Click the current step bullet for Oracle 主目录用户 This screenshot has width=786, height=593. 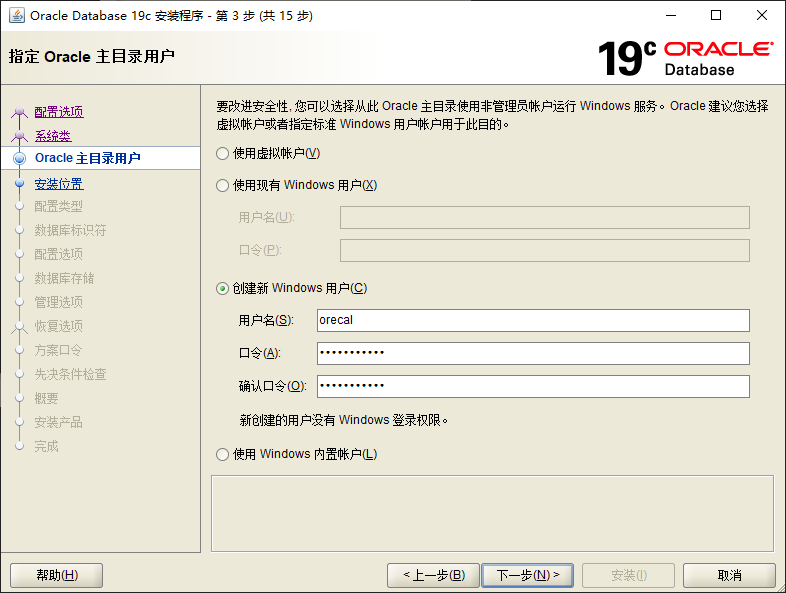(20, 158)
